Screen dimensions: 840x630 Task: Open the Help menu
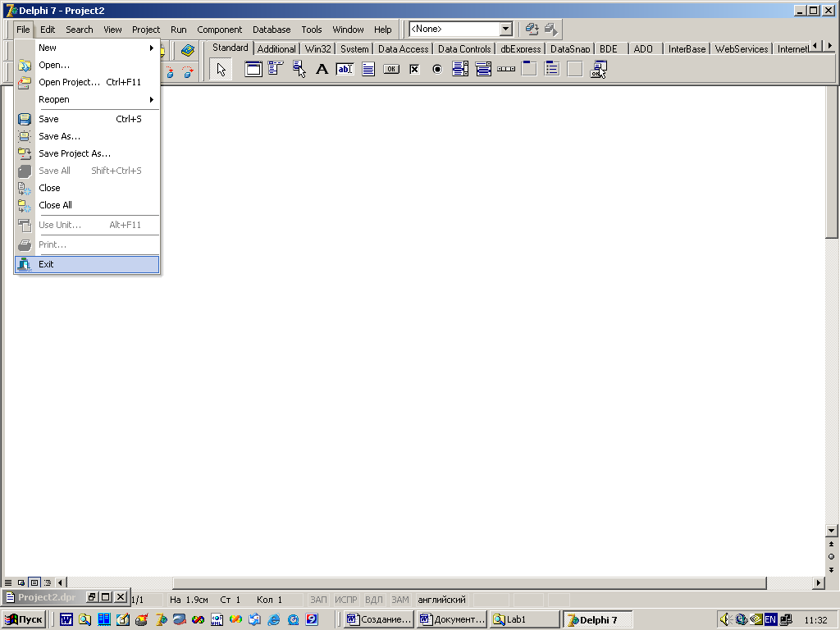(382, 30)
